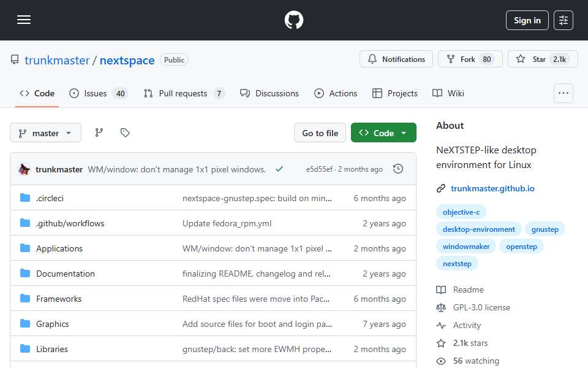The height and width of the screenshot is (368, 588).
Task: Select the openstep topic tag
Action: coord(522,247)
